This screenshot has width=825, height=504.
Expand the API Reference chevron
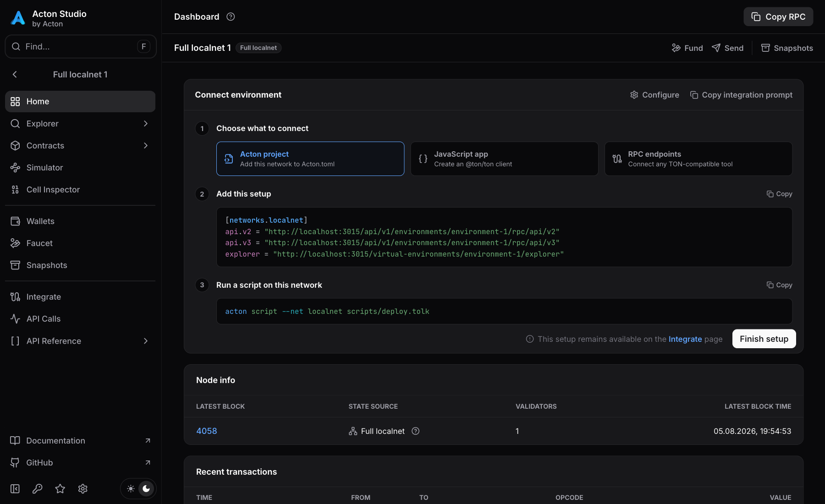pyautogui.click(x=146, y=341)
